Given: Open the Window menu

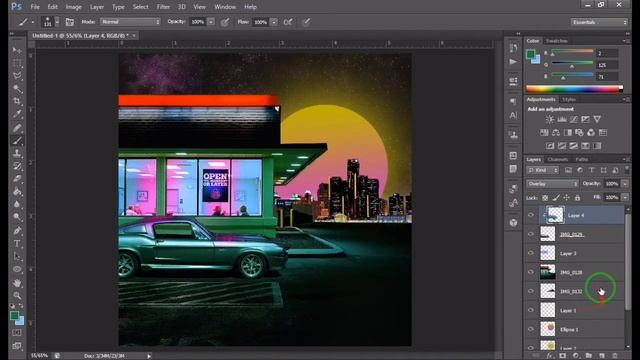Looking at the screenshot, I should point(225,7).
